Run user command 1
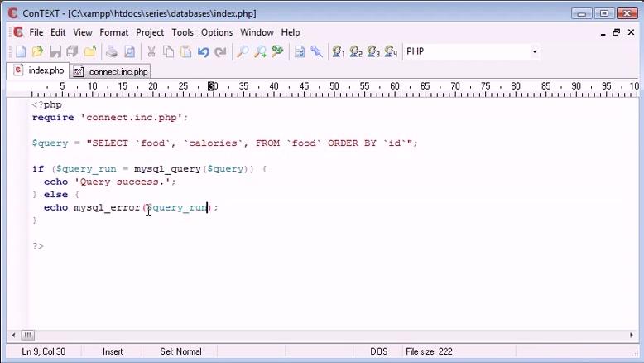 [x=339, y=52]
